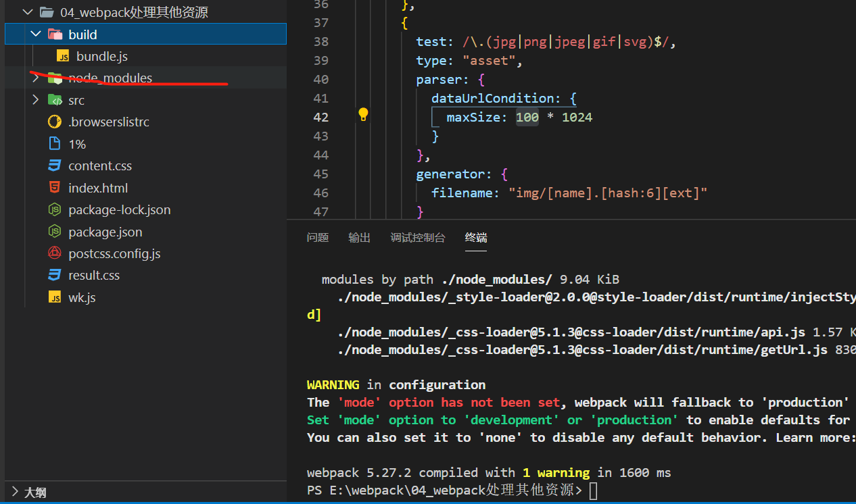Open wk.js in the explorer
Viewport: 856px width, 504px height.
click(82, 297)
